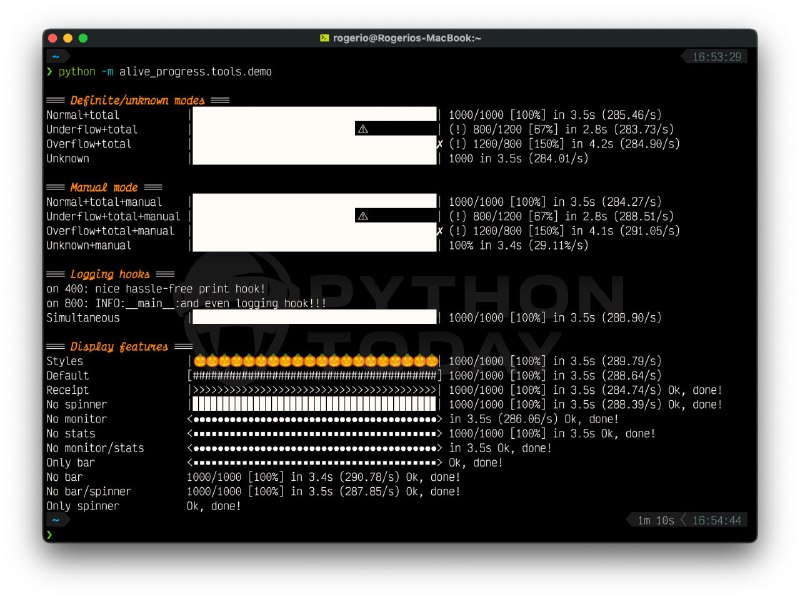Click the empty command prompt chevron
Image resolution: width=800 pixels, height=599 pixels.
click(x=49, y=535)
